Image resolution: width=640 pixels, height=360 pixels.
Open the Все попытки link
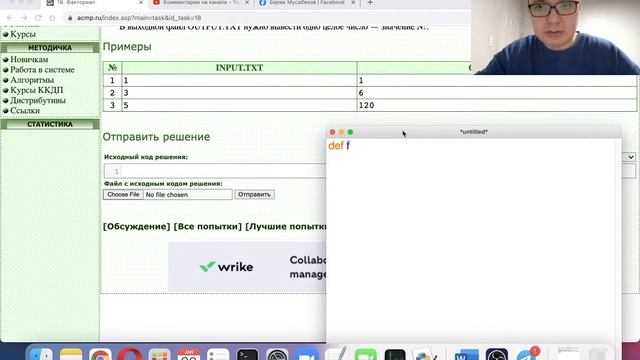[207, 227]
